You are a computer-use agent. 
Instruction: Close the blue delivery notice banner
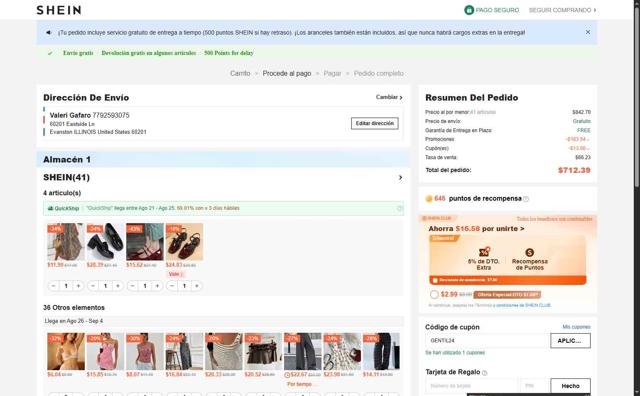(x=588, y=32)
